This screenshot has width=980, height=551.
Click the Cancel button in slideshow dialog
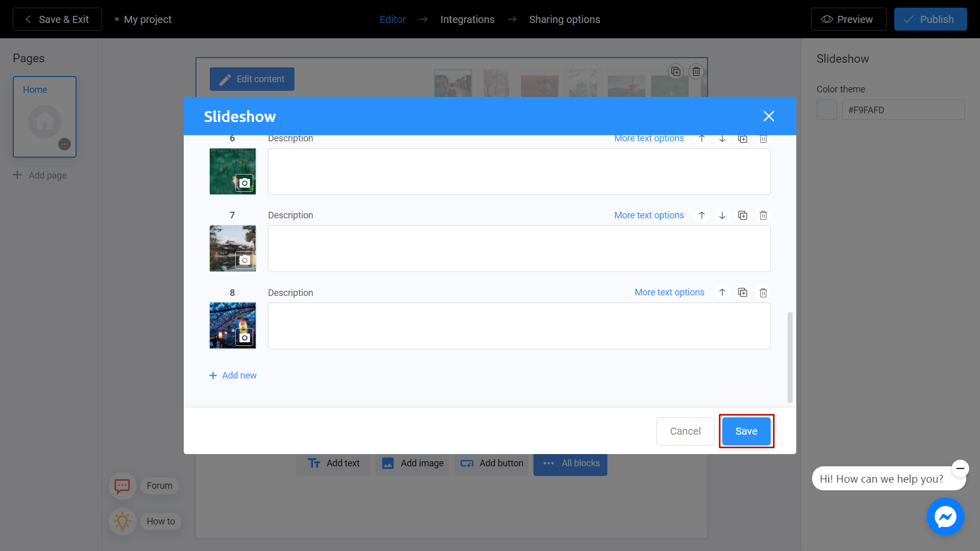click(685, 431)
